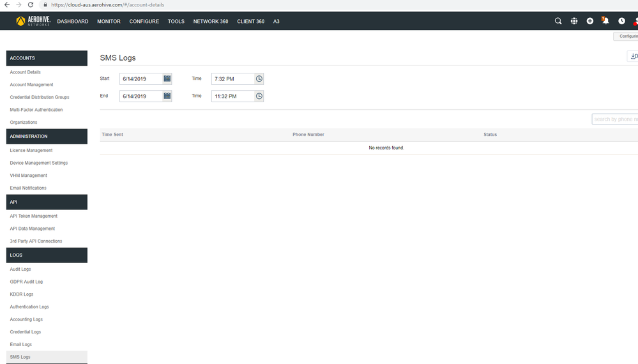Click the browser forward arrow
This screenshot has width=638, height=364.
tap(19, 5)
